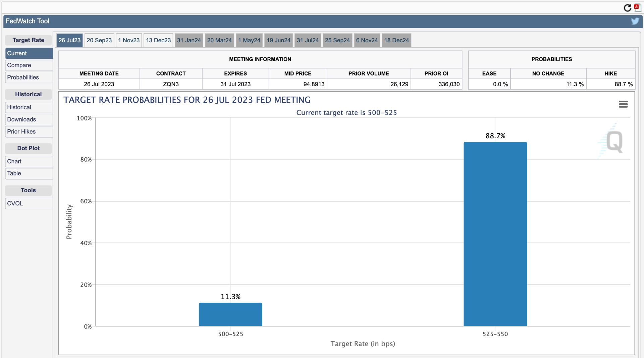Click the PRIOR VOLUME column header
The image size is (644, 358).
point(369,73)
